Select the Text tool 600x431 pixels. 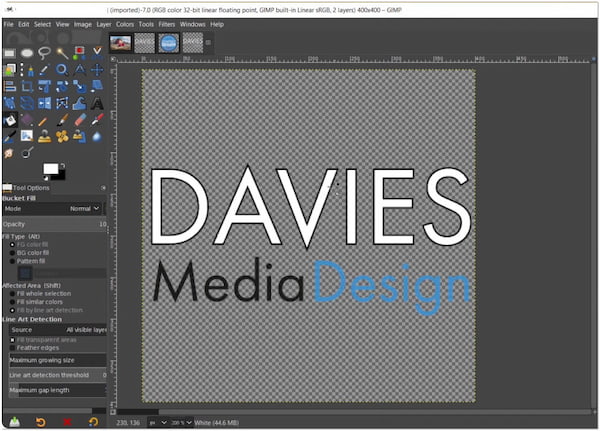tap(97, 103)
